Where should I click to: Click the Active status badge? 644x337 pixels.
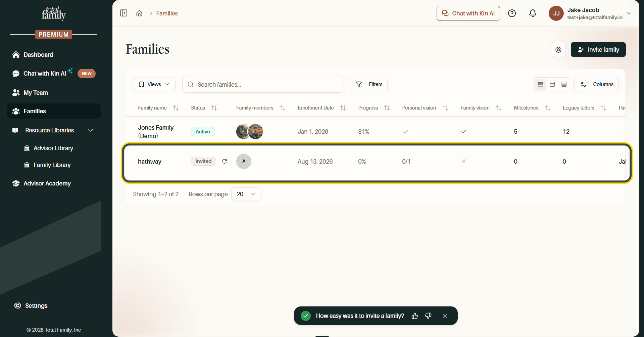click(203, 132)
